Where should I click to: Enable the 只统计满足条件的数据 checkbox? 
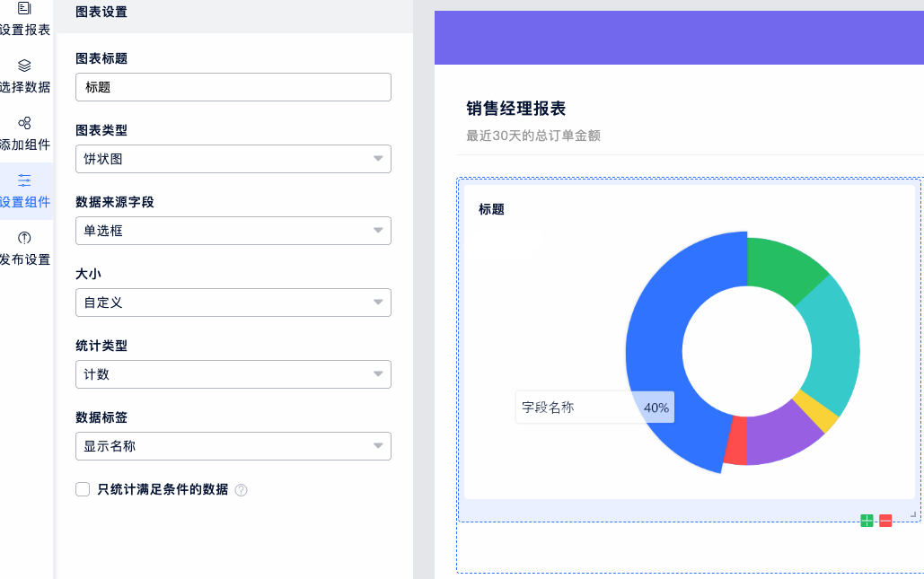click(83, 489)
